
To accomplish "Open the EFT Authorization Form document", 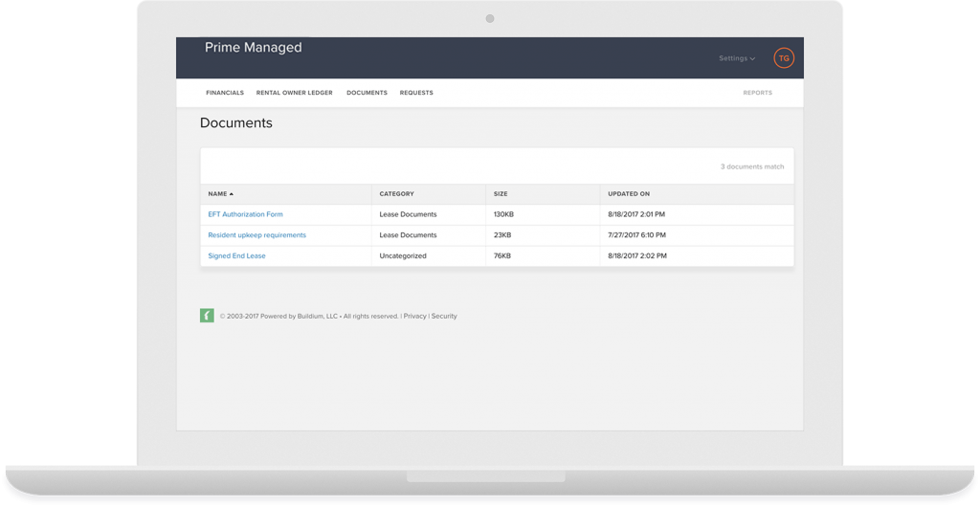I will (245, 214).
